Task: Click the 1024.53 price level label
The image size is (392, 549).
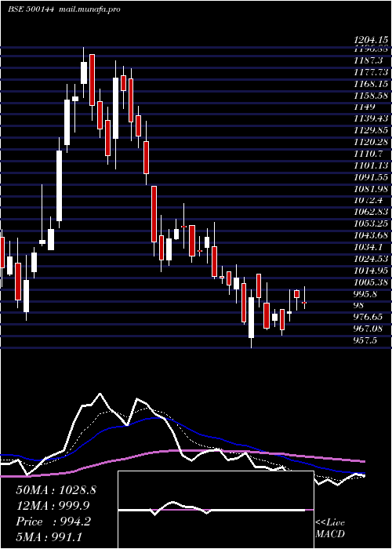Action: pyautogui.click(x=371, y=258)
